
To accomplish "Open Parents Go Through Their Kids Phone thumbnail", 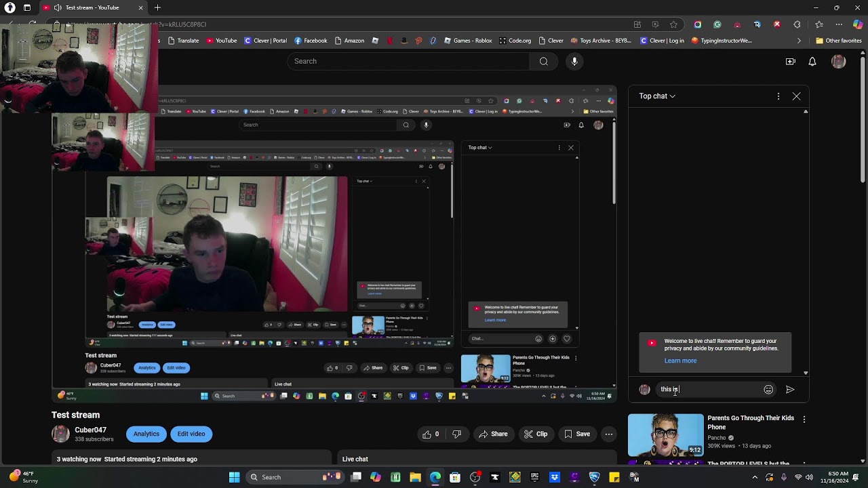I will pyautogui.click(x=666, y=434).
